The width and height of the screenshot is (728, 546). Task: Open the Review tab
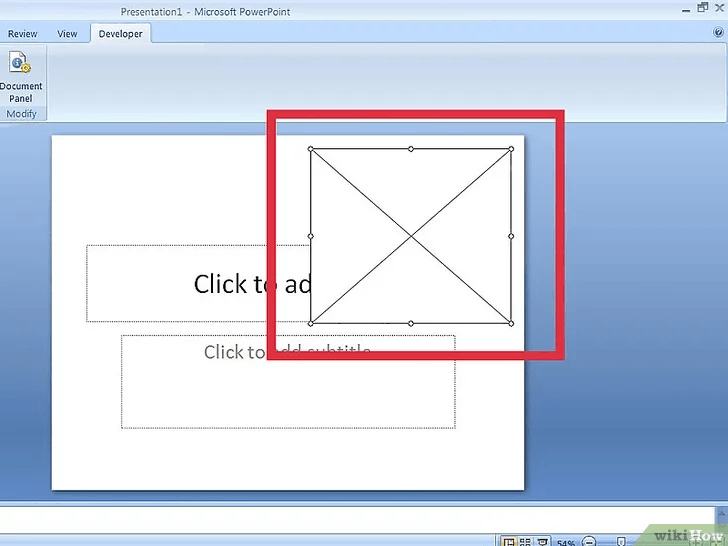click(x=22, y=34)
